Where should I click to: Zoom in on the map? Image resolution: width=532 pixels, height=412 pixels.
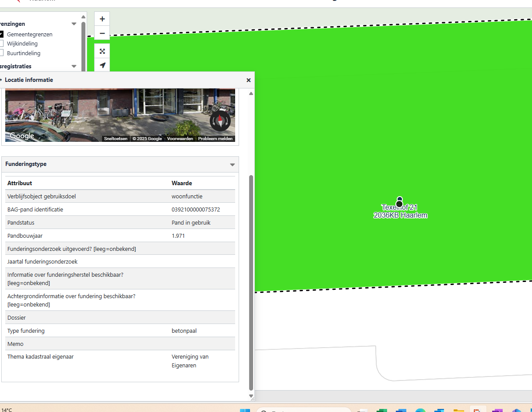pos(102,19)
